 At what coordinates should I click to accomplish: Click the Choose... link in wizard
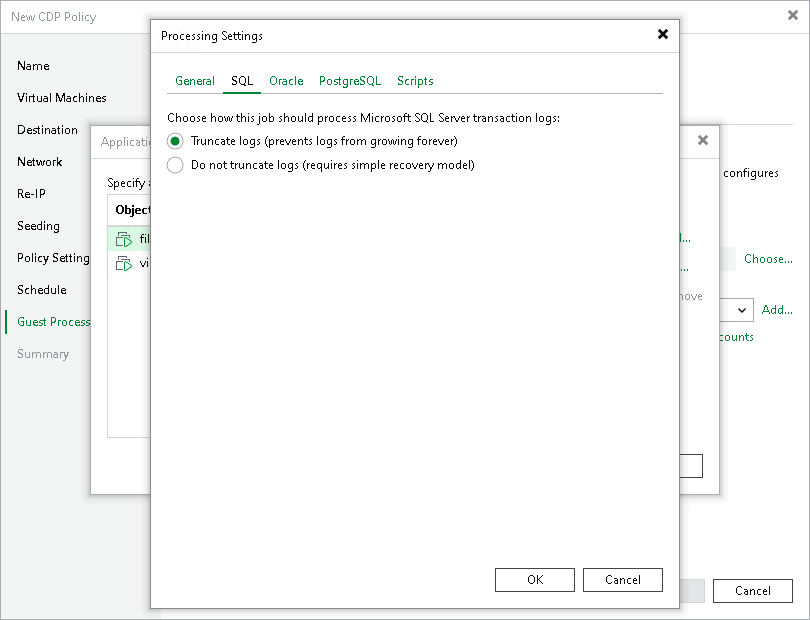click(x=768, y=259)
